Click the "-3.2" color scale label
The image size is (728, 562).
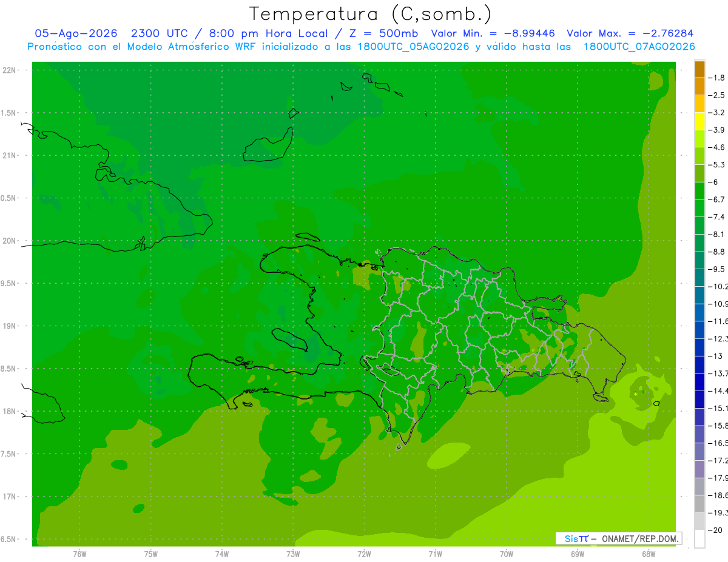(x=717, y=113)
